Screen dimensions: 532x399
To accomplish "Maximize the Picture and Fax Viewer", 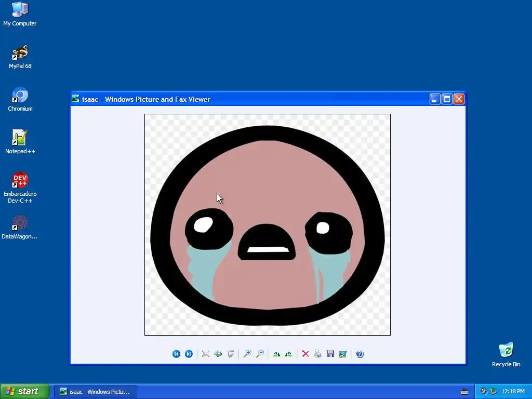I will (x=447, y=99).
